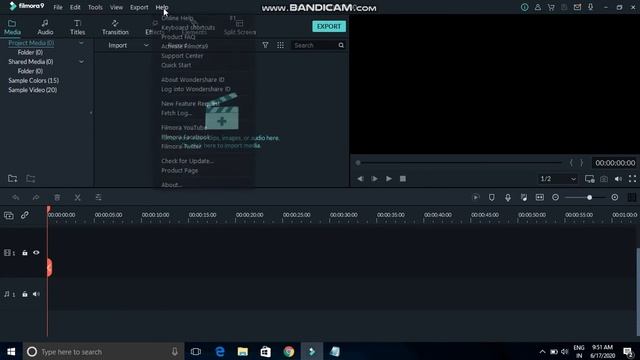Screen dimensions: 640x360
Task: Open preview display settings monitor icon
Action: point(589,179)
